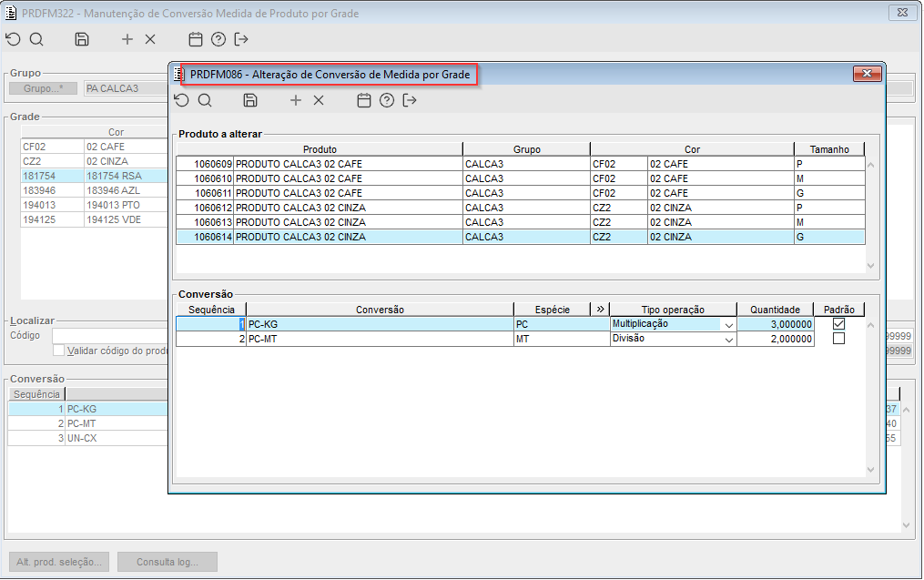Select highlighted product row 1060614
Viewport: 924px width, 580px height.
tap(521, 237)
